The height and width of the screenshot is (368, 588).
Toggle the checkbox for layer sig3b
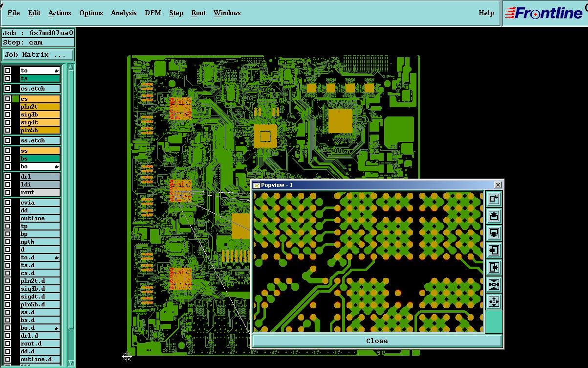tap(8, 115)
